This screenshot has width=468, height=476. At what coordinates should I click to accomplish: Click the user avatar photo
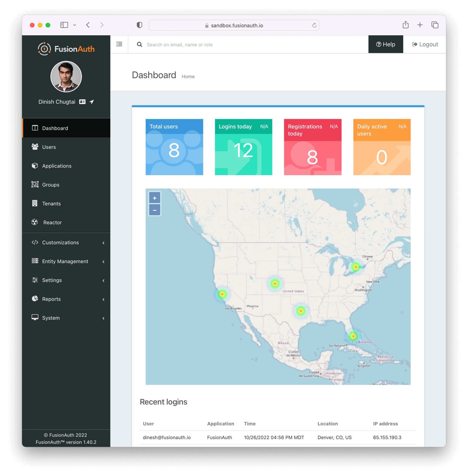click(66, 77)
